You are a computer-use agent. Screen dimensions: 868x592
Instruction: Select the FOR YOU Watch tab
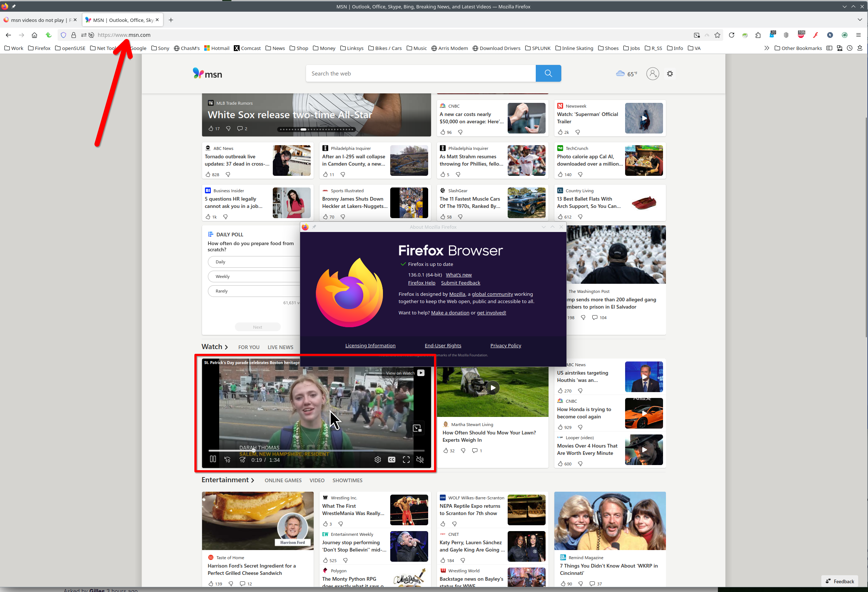(x=249, y=347)
